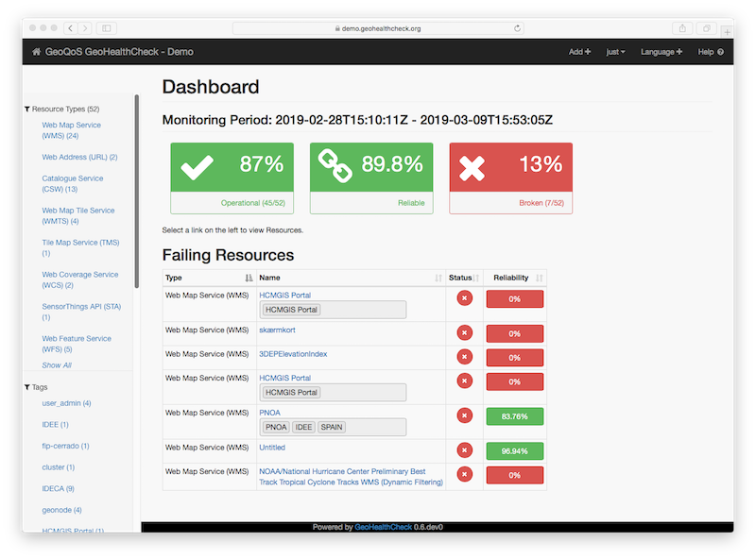The height and width of the screenshot is (559, 756).
Task: Toggle Safari sidebar button
Action: click(106, 28)
